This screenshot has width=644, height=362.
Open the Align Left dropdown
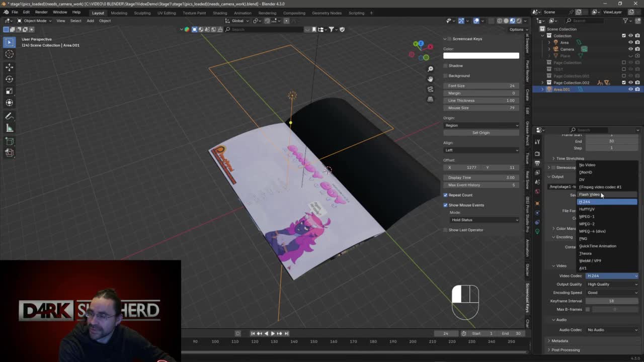click(481, 150)
